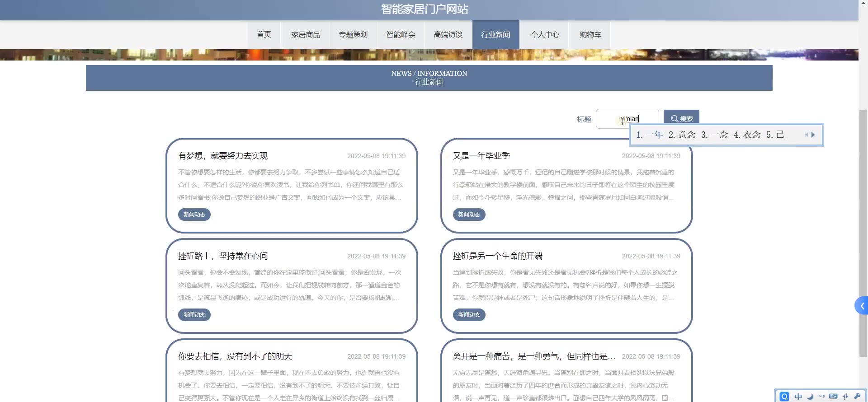Click the IME wrench settings icon

click(857, 396)
